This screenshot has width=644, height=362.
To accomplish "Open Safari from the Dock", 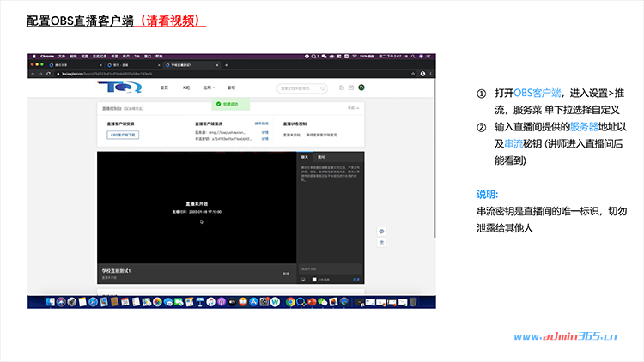I will [94, 302].
